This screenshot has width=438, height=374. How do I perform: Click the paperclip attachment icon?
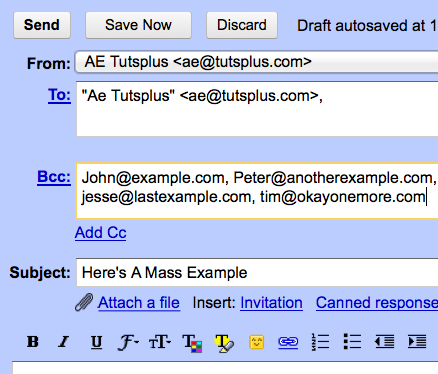[84, 302]
